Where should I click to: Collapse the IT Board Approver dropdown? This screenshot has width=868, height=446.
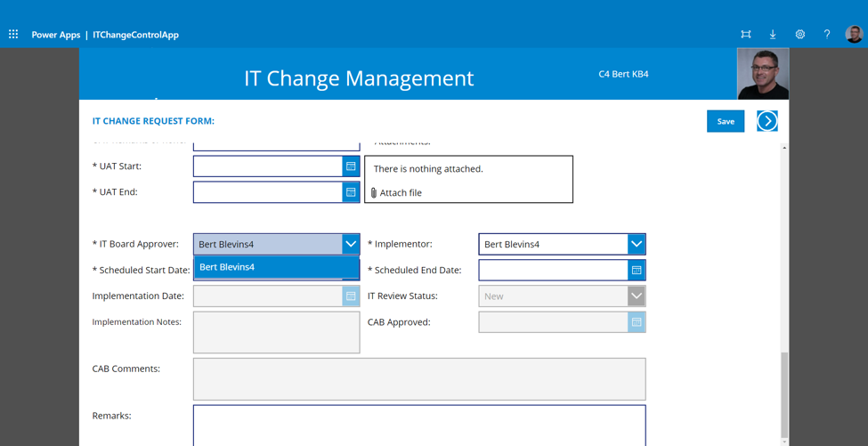tap(351, 244)
